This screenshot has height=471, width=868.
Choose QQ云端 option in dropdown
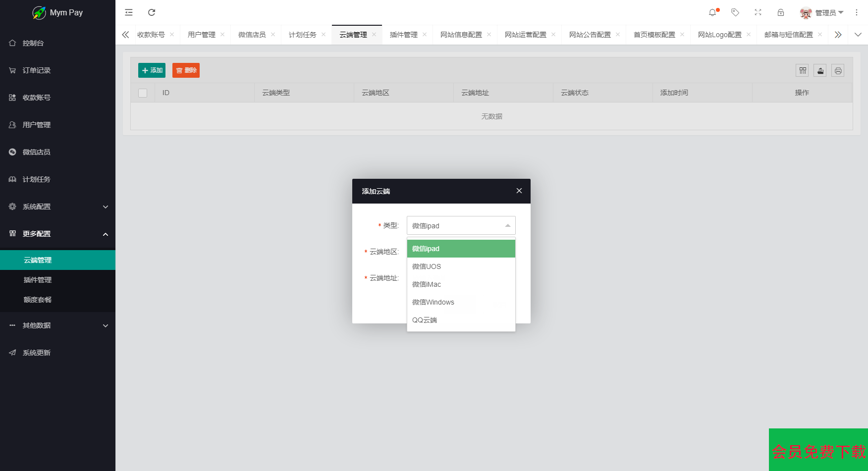pos(425,320)
